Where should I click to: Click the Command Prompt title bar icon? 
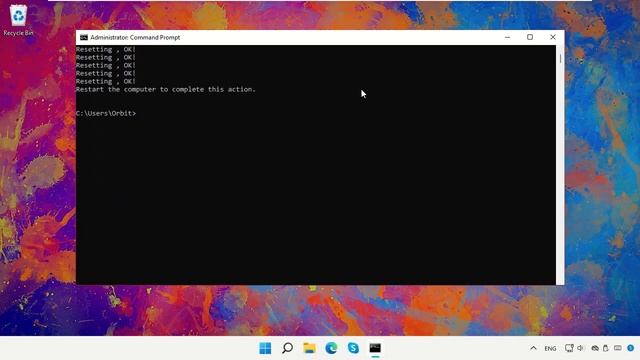(x=84, y=38)
